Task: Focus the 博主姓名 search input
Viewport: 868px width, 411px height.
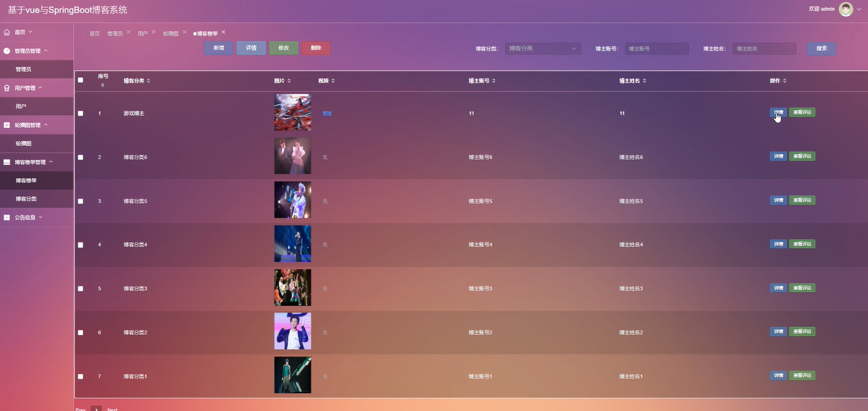Action: tap(764, 48)
